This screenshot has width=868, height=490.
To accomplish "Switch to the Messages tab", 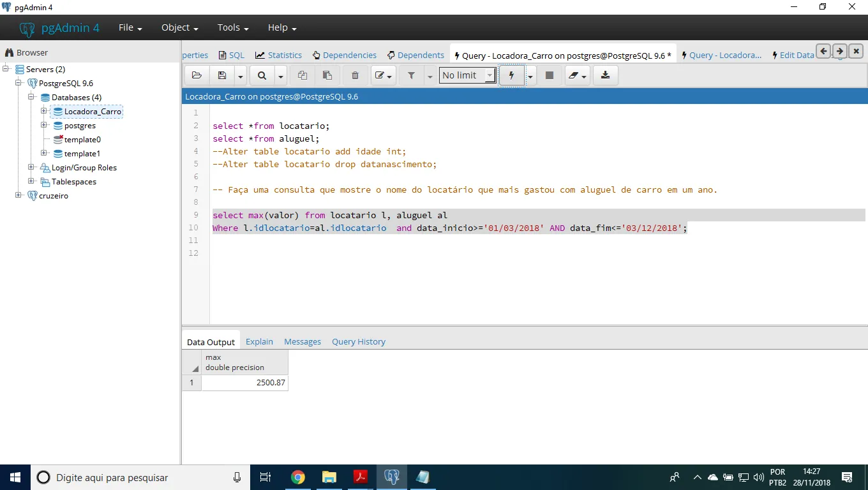I will [303, 341].
